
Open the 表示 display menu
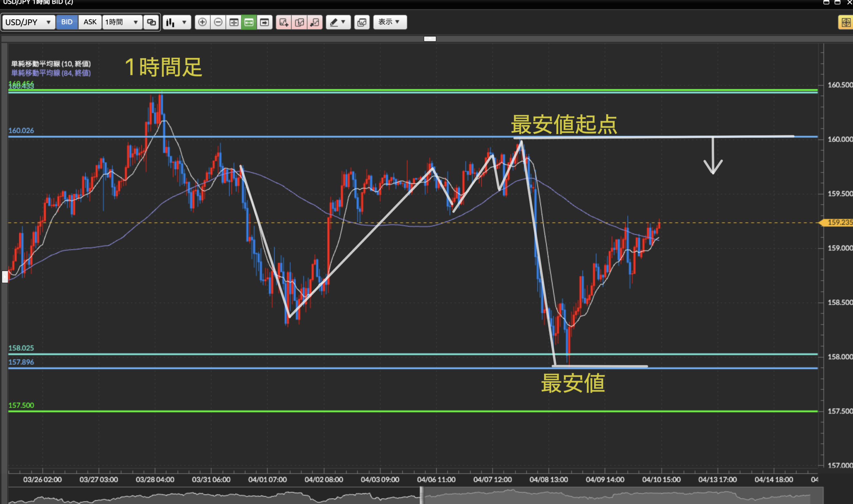click(x=390, y=22)
